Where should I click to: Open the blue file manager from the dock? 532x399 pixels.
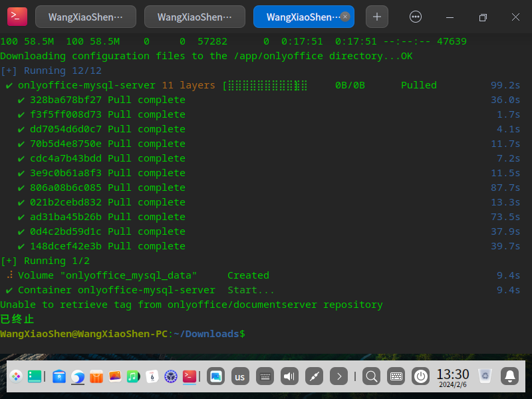click(x=59, y=376)
